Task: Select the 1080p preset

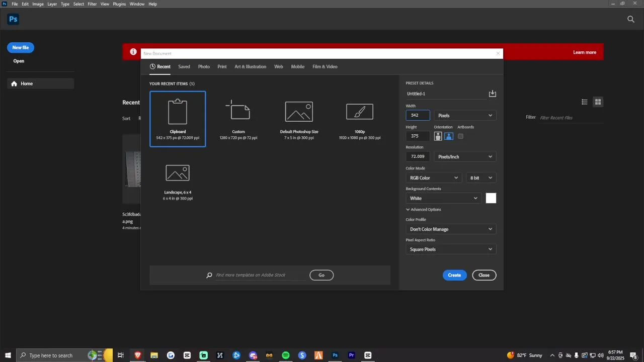Action: (x=360, y=119)
